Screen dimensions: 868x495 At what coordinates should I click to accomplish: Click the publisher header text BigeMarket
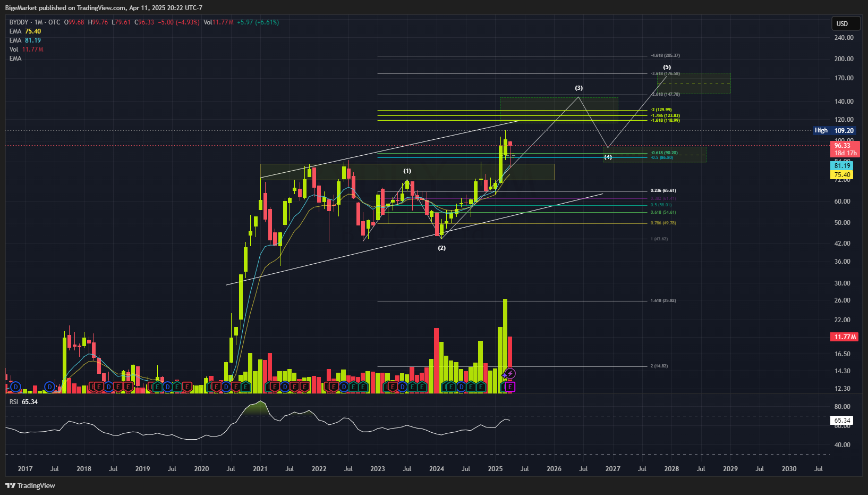(21, 8)
